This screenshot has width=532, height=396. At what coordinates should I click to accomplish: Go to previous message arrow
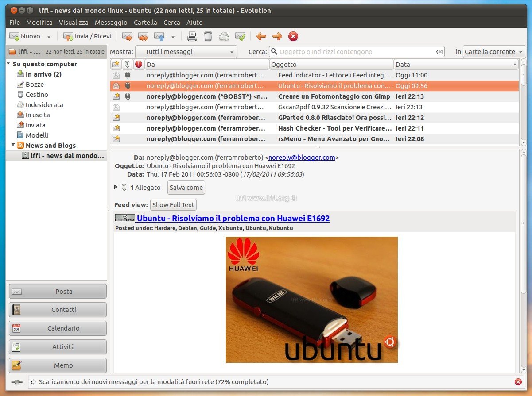(x=261, y=36)
